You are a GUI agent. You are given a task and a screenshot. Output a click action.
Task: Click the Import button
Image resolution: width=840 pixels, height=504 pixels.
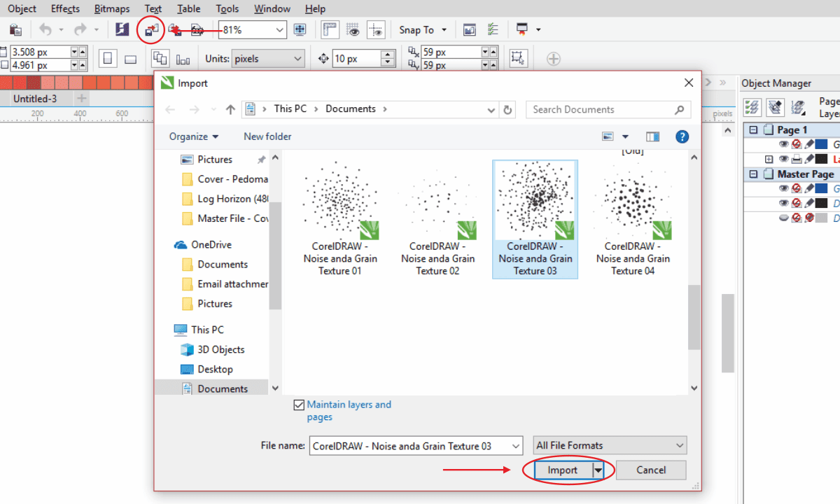(x=563, y=470)
